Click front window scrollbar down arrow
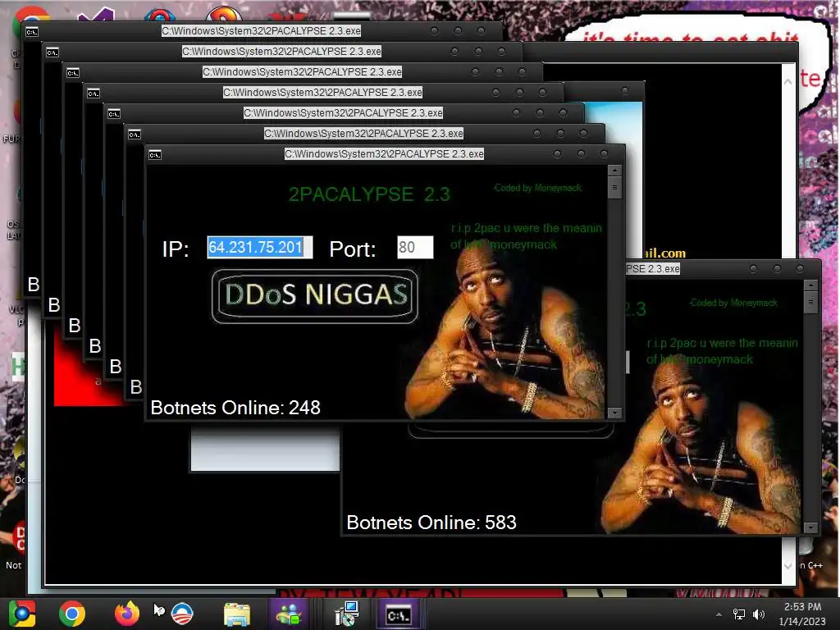This screenshot has width=840, height=630. [614, 413]
